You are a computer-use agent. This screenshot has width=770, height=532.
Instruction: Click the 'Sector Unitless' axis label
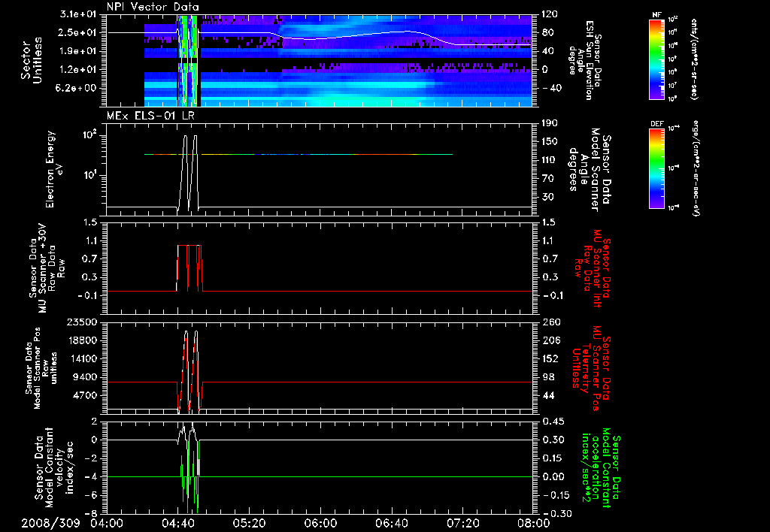(x=32, y=60)
